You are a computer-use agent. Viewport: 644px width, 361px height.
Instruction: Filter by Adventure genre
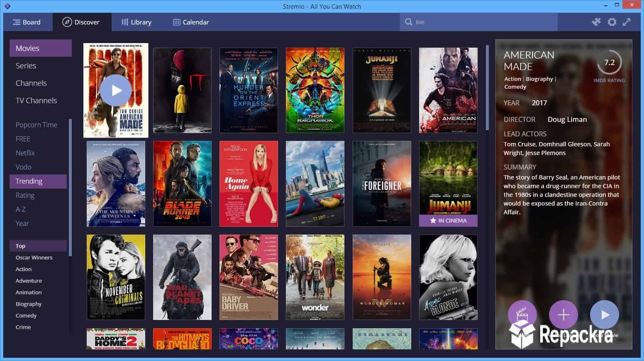point(38,281)
